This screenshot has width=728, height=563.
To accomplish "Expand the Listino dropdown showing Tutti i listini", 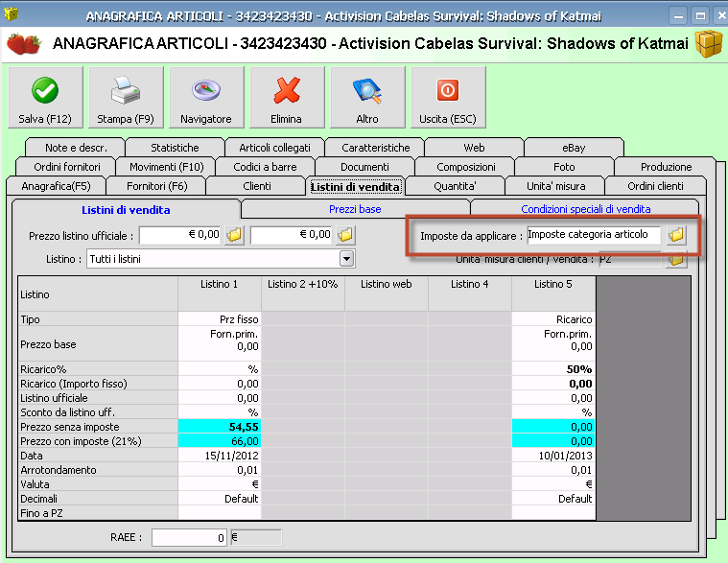I will point(346,259).
